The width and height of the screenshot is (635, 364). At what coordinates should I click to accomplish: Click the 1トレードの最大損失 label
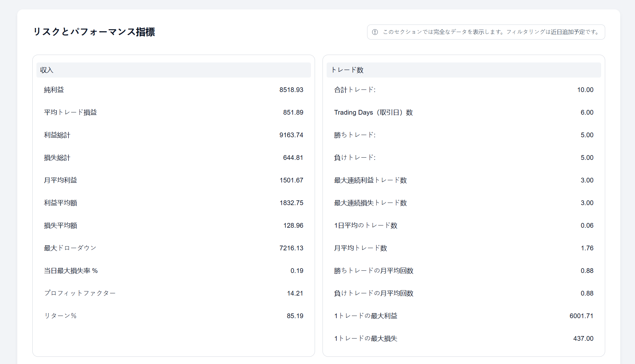366,339
